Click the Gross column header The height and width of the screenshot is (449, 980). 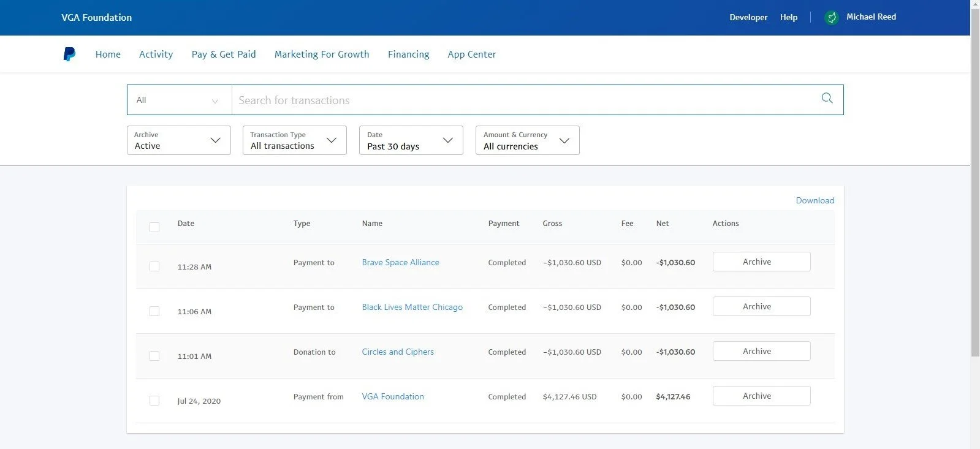pyautogui.click(x=552, y=224)
